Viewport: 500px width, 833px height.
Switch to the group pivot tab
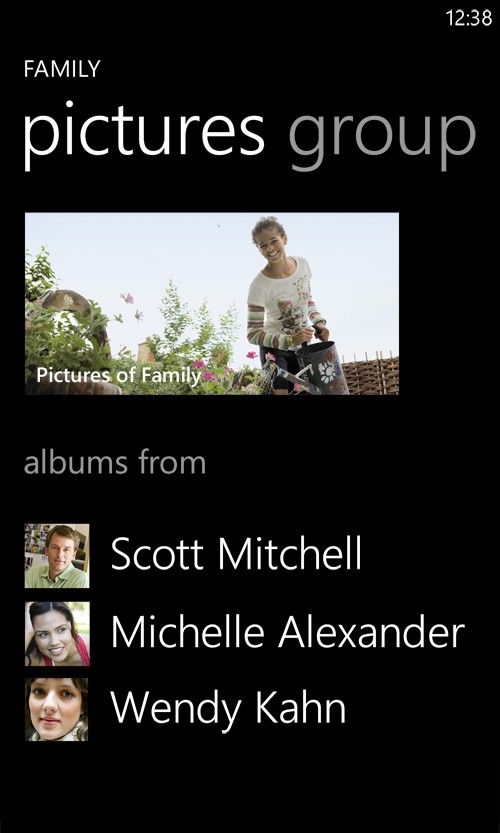(x=382, y=133)
